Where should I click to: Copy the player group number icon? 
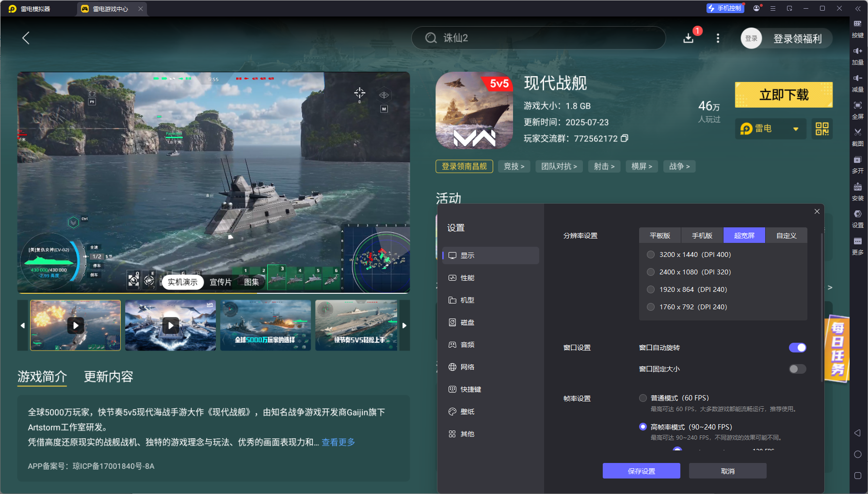pos(625,138)
